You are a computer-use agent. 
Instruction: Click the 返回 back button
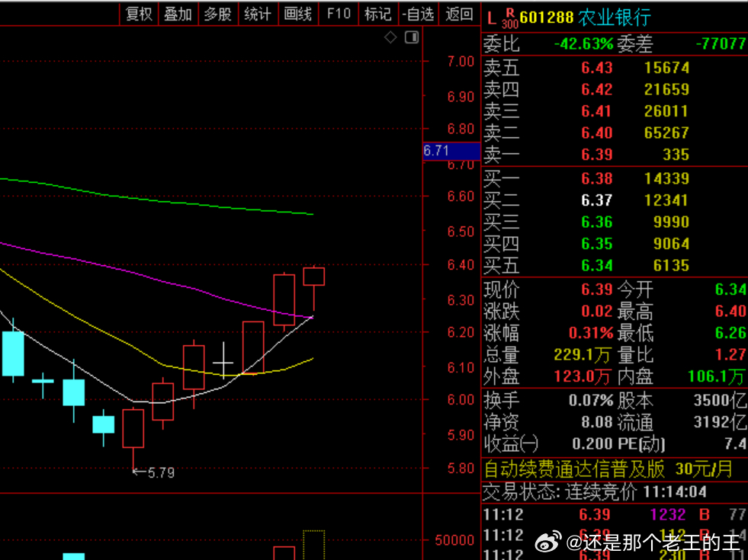point(458,14)
